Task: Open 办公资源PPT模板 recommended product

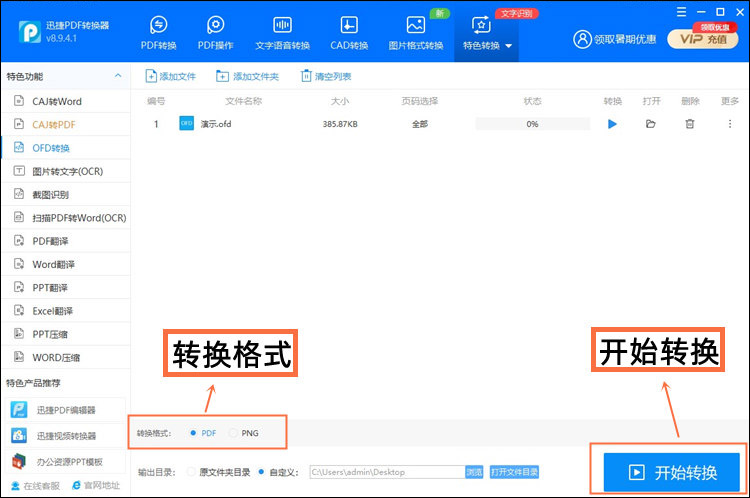Action: (x=66, y=462)
